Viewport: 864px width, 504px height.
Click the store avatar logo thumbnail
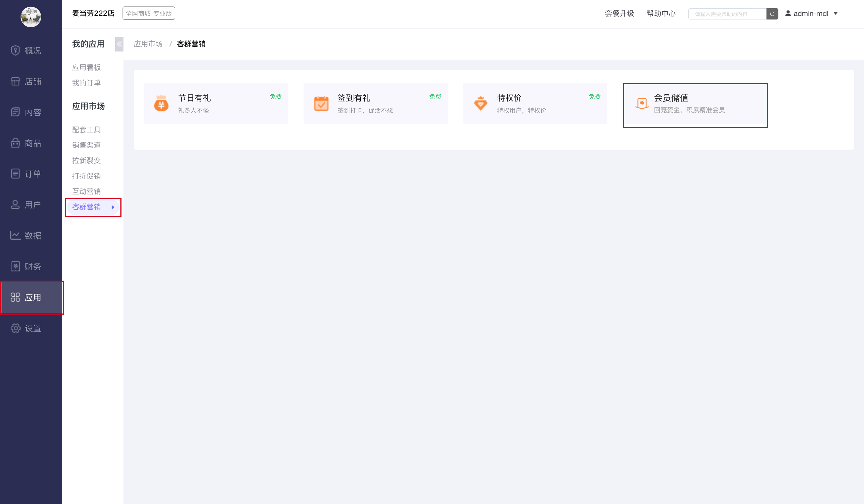31,17
